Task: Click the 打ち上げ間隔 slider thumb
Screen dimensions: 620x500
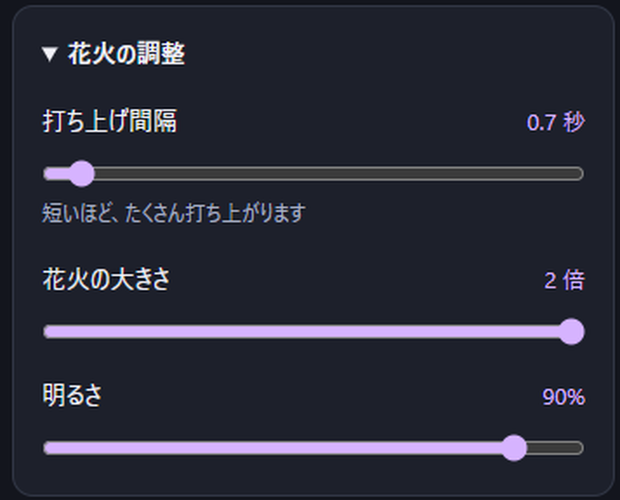Action: (x=82, y=174)
